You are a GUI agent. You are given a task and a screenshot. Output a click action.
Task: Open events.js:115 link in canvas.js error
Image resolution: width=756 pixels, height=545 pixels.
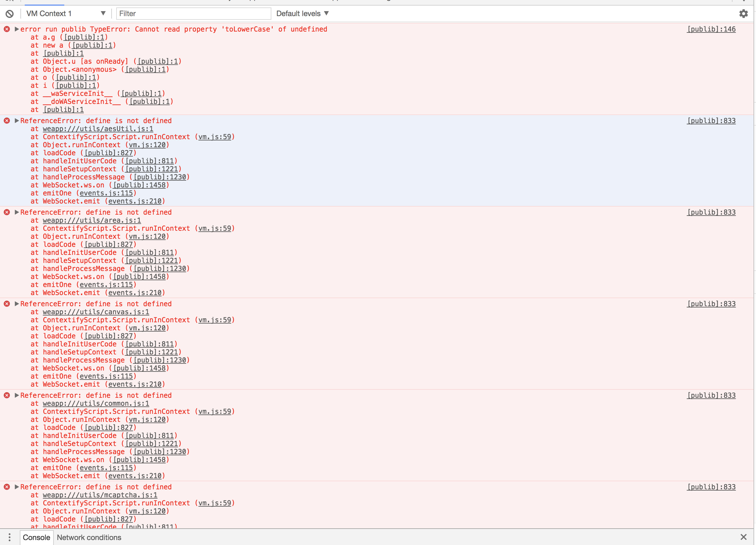pos(106,376)
